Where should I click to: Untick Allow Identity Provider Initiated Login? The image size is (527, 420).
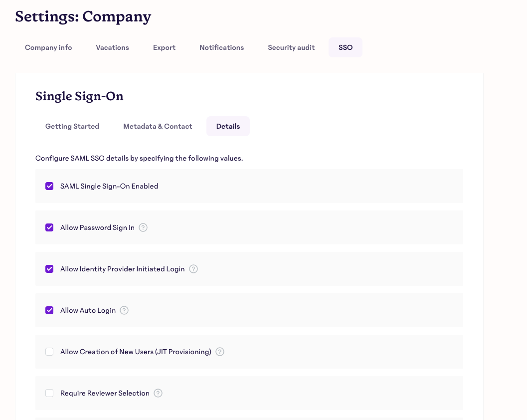click(49, 269)
